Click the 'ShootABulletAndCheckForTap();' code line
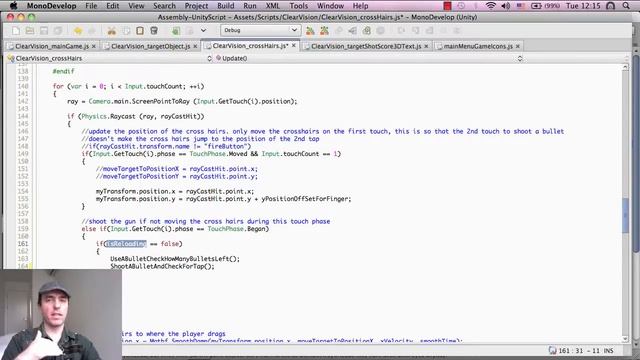This screenshot has width=640, height=360. 162,266
